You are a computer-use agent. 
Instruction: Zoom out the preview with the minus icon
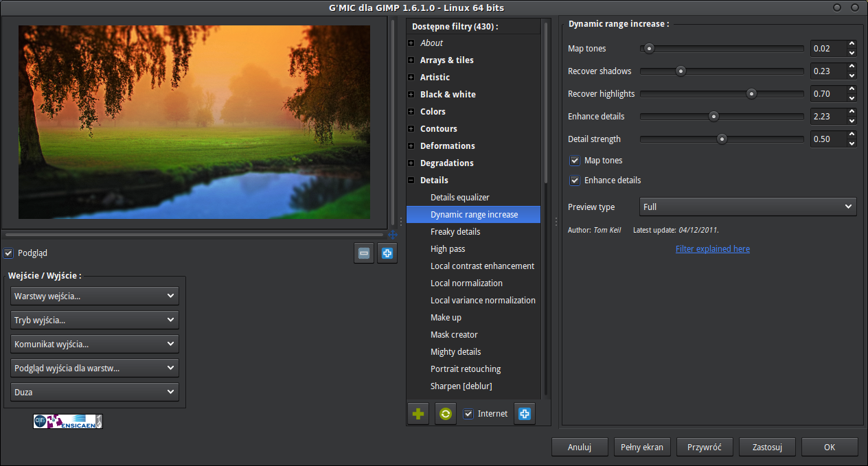[x=365, y=253]
